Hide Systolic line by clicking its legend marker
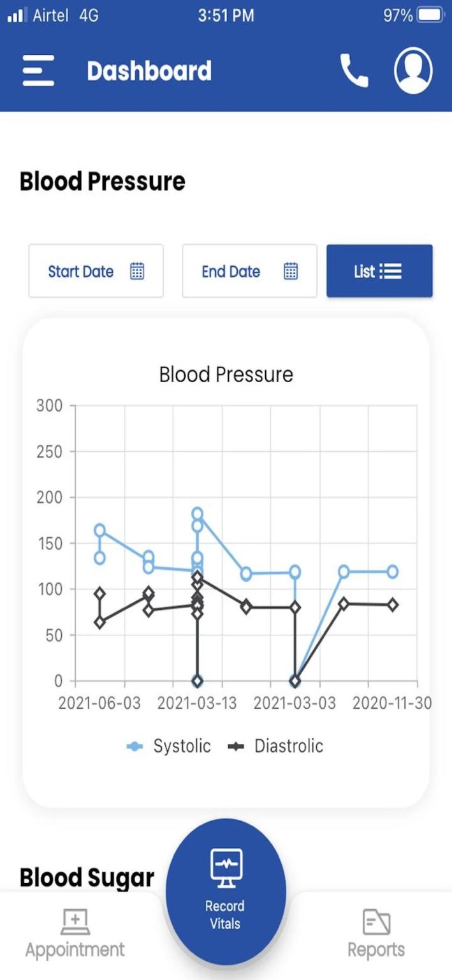Image resolution: width=452 pixels, height=980 pixels. pos(134,746)
